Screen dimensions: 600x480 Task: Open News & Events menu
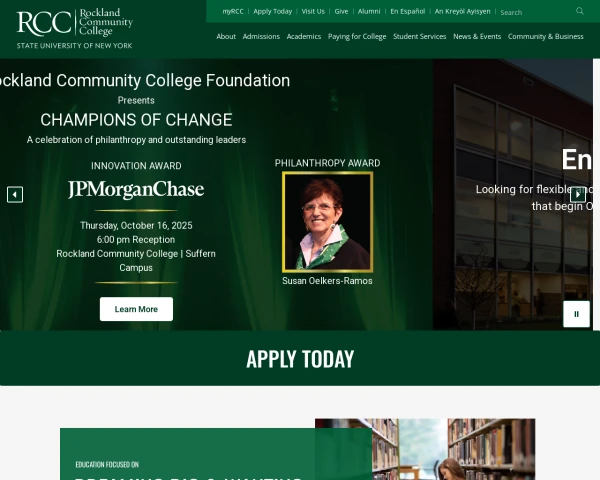[x=477, y=36]
